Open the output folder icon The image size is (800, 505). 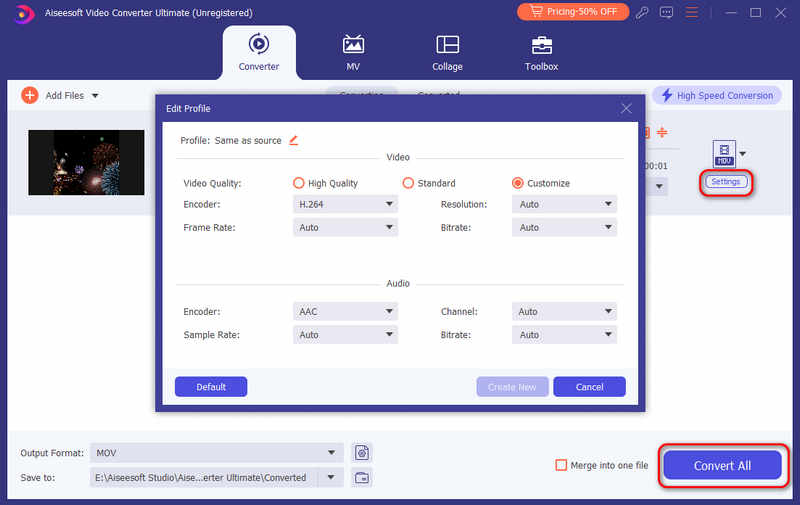pos(362,477)
